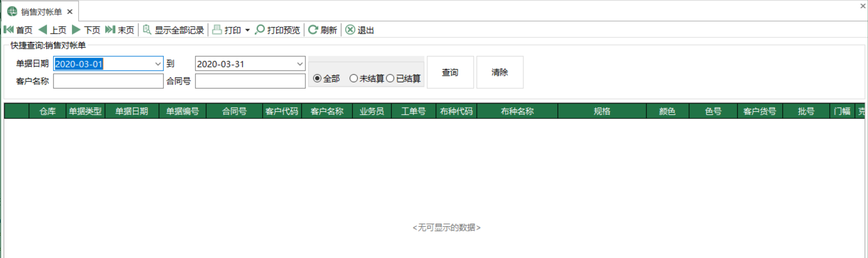Image resolution: width=868 pixels, height=258 pixels.
Task: Go to previous page (上页)
Action: (x=52, y=30)
